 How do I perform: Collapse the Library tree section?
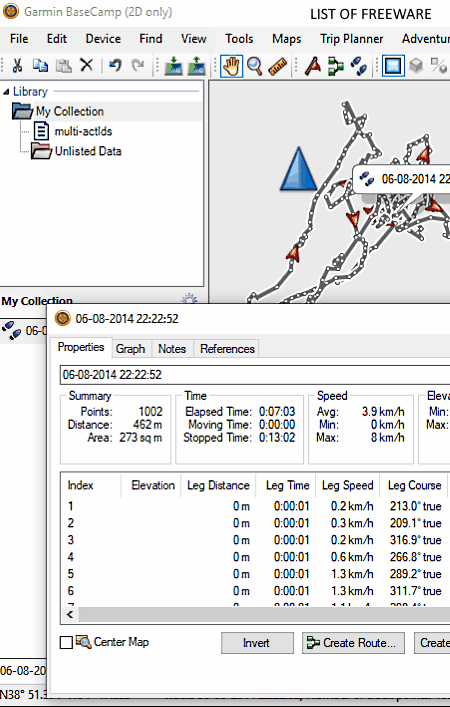6,92
